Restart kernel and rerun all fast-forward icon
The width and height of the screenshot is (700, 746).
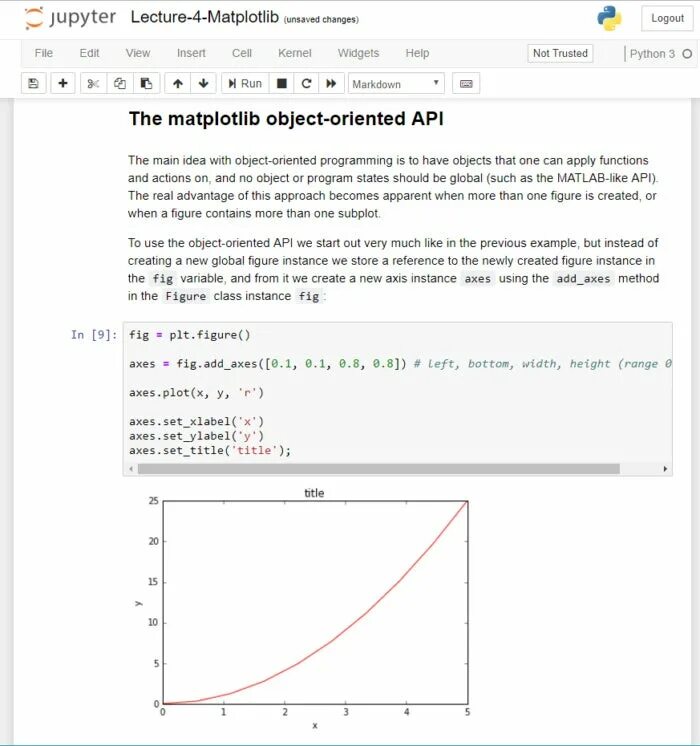[x=331, y=84]
